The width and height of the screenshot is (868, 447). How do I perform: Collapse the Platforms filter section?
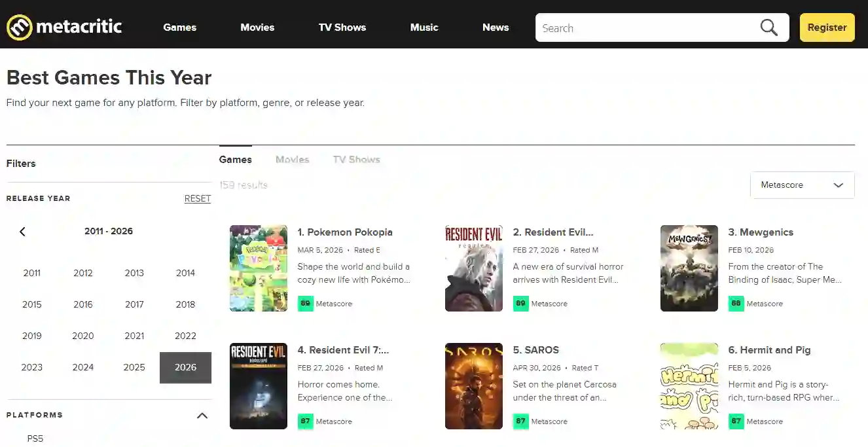tap(202, 416)
